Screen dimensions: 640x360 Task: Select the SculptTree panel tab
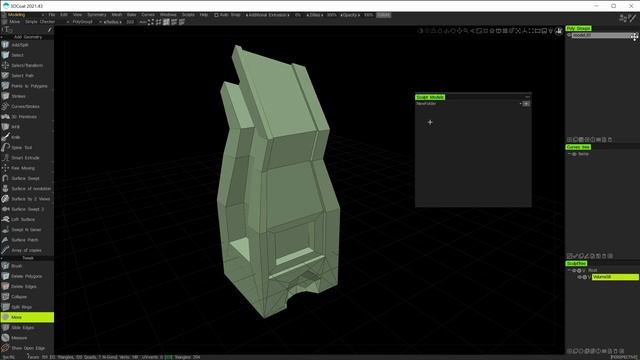[576, 264]
